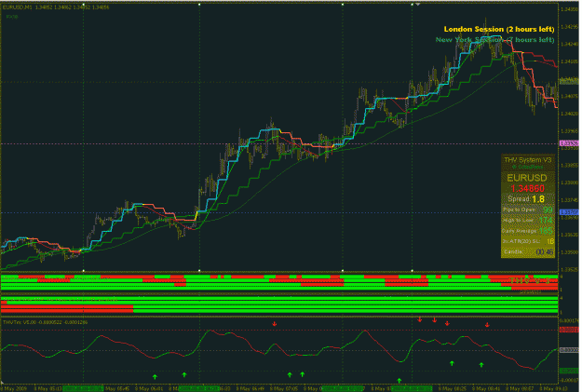
Task: Click the magenta price tag on price axis
Action: click(x=569, y=143)
